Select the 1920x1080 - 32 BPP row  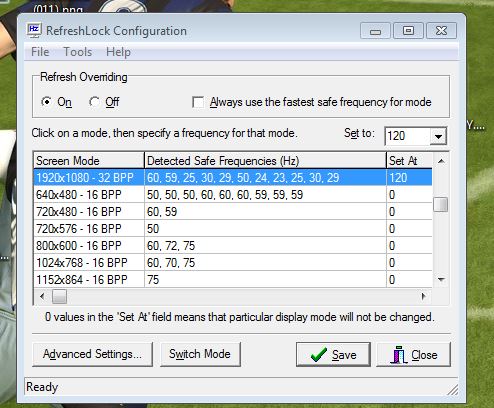(x=233, y=177)
